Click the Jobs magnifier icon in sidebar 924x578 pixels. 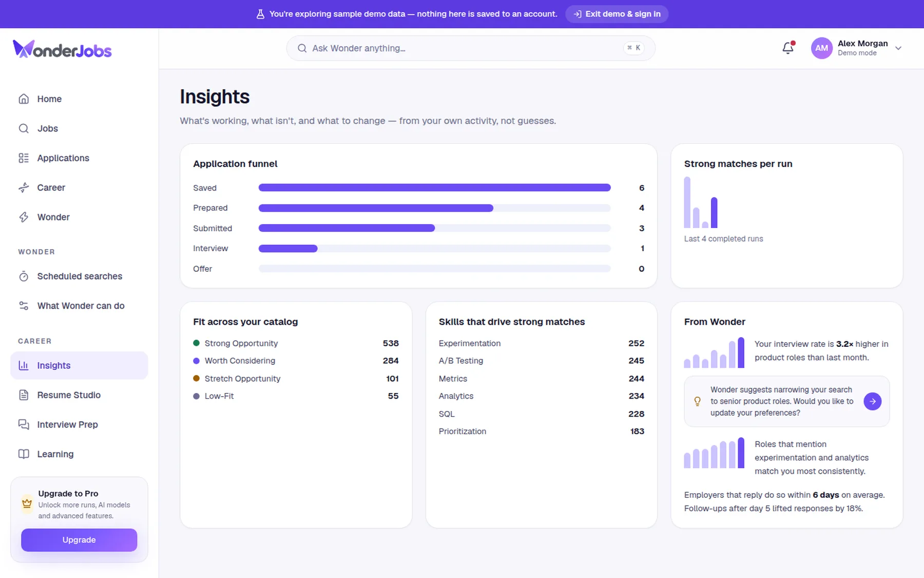(x=24, y=128)
